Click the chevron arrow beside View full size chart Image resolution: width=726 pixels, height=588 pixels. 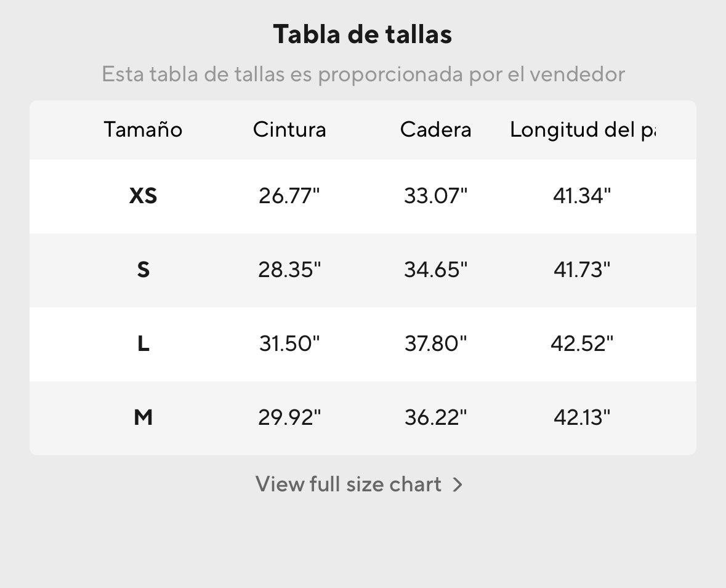pos(457,485)
